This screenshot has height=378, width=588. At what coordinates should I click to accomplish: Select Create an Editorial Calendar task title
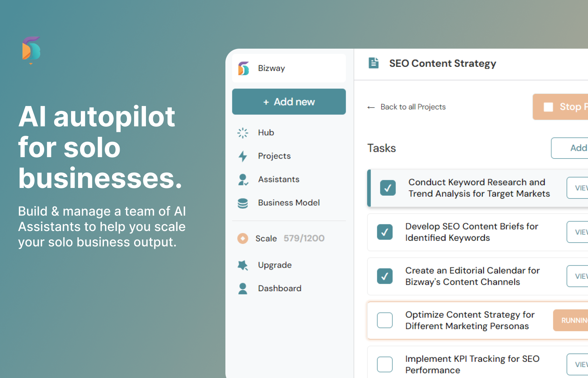(x=472, y=276)
